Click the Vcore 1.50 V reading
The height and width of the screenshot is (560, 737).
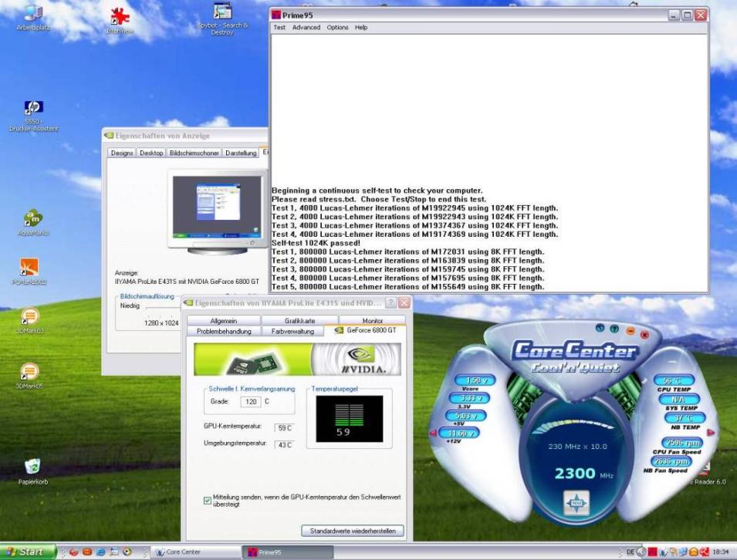click(x=475, y=380)
